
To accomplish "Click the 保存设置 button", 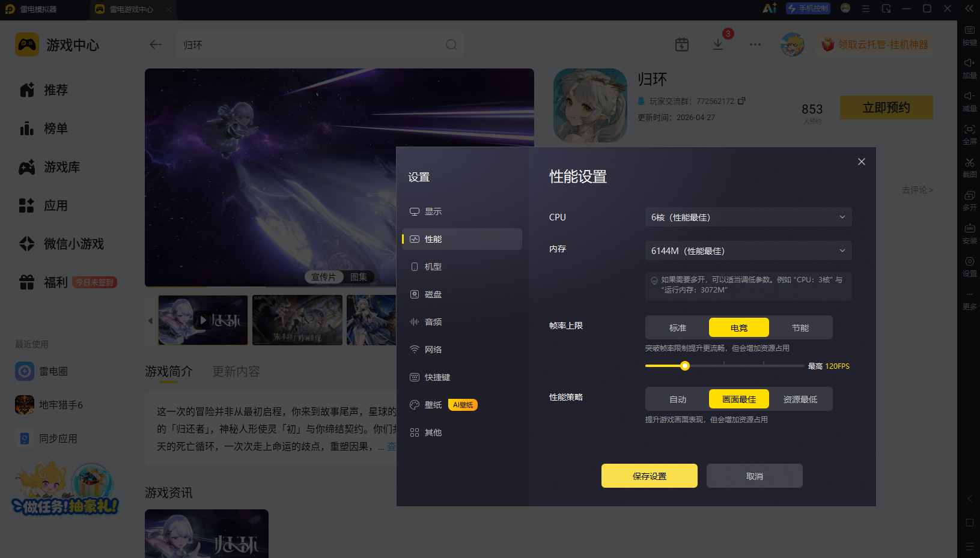I will coord(650,476).
